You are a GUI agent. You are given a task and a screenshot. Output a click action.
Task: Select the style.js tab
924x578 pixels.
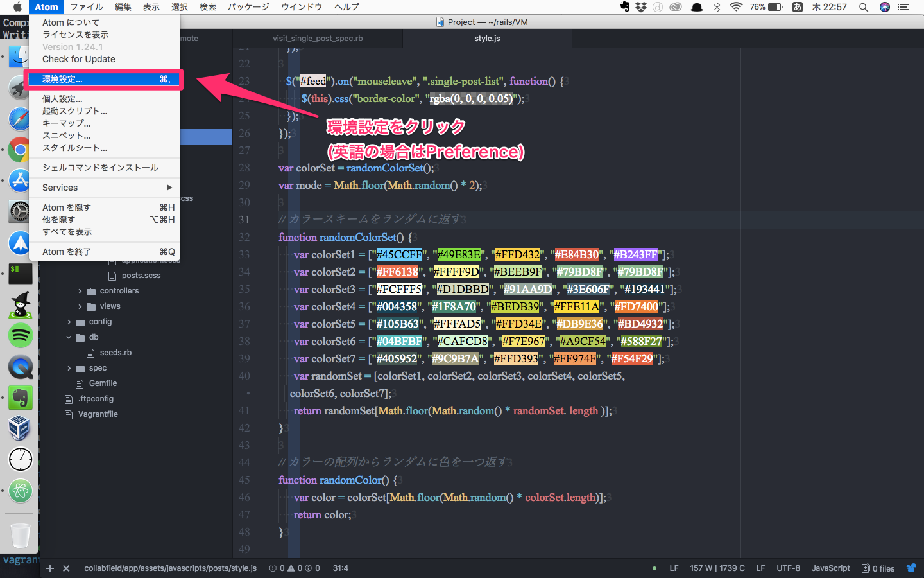487,39
